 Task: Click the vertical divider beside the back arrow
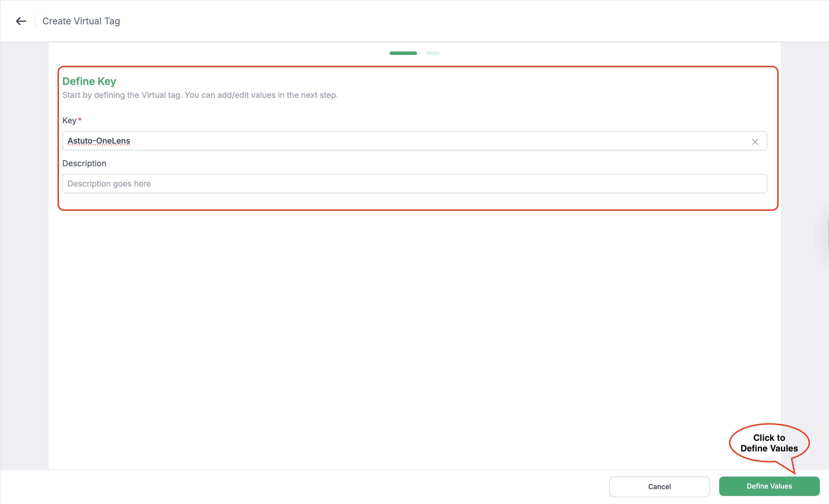(x=35, y=21)
